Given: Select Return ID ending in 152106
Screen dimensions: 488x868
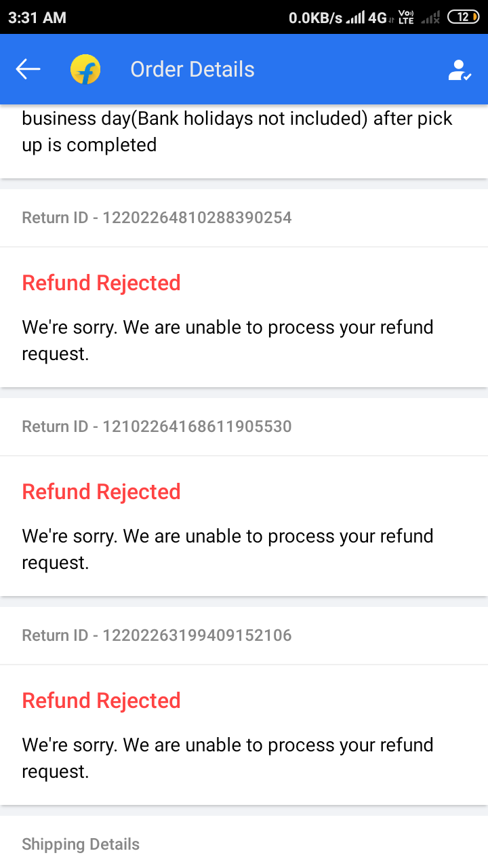Looking at the screenshot, I should pyautogui.click(x=157, y=635).
